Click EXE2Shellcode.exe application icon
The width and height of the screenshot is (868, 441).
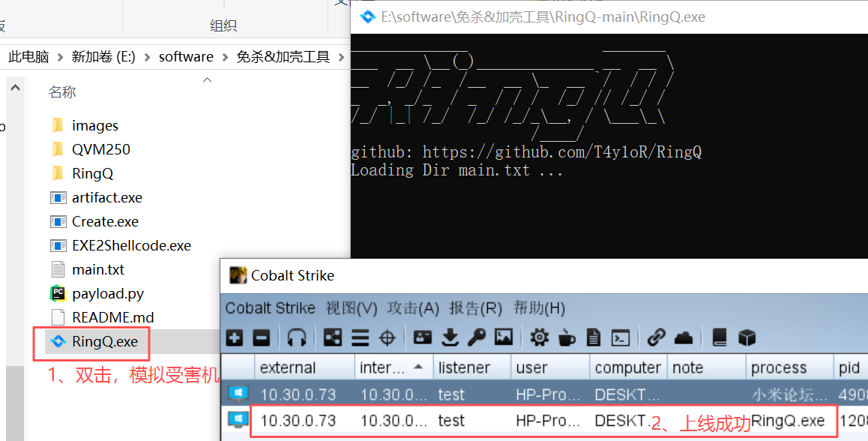point(58,245)
